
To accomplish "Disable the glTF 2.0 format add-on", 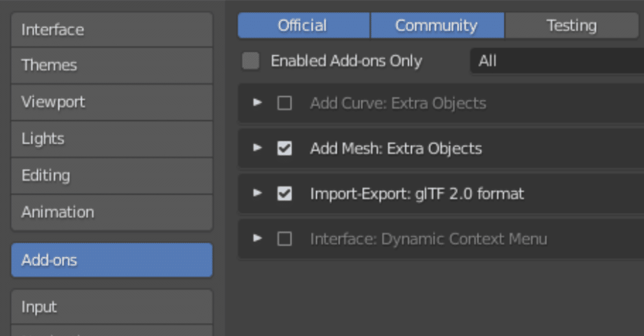I will point(284,193).
